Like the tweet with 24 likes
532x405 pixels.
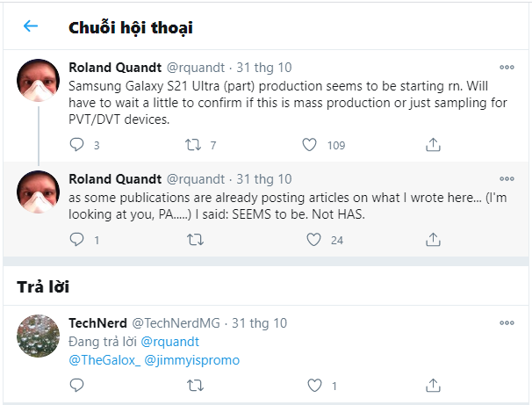[x=313, y=239]
